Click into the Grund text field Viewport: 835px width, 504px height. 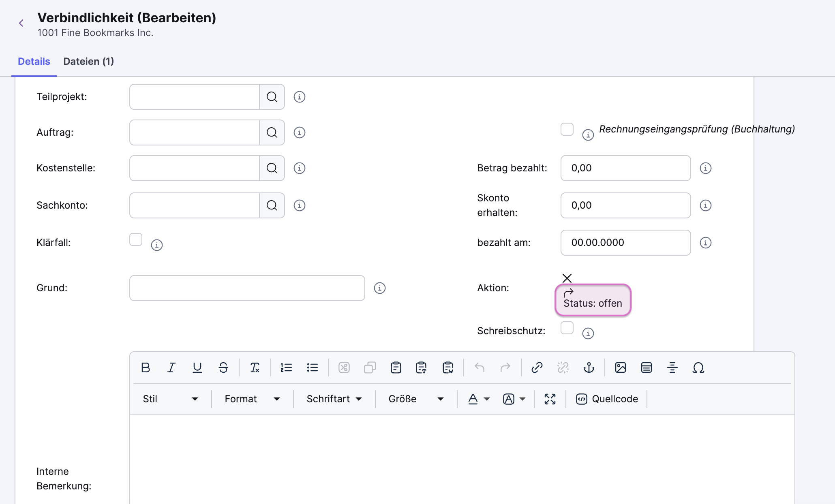(247, 288)
